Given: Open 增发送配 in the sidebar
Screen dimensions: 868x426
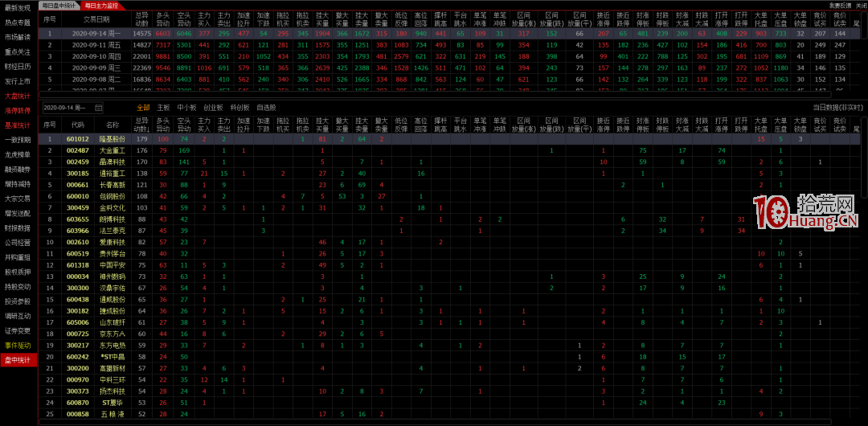Looking at the screenshot, I should 18,213.
